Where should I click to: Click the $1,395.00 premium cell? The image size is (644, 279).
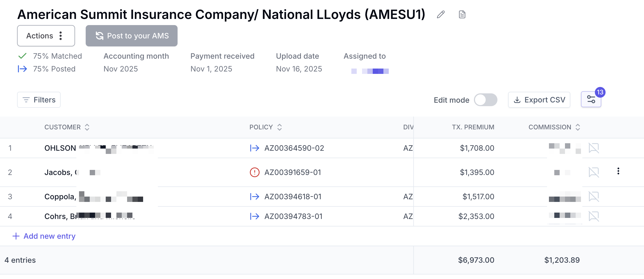(477, 172)
